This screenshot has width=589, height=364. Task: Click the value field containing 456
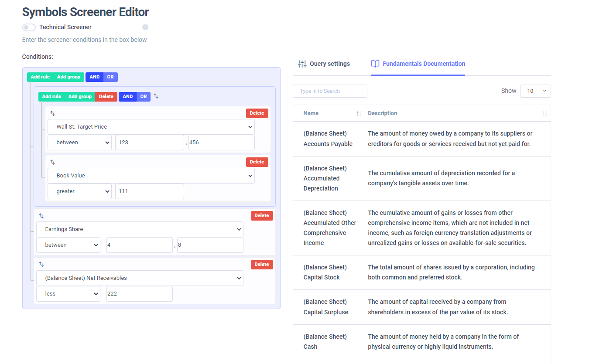click(222, 143)
